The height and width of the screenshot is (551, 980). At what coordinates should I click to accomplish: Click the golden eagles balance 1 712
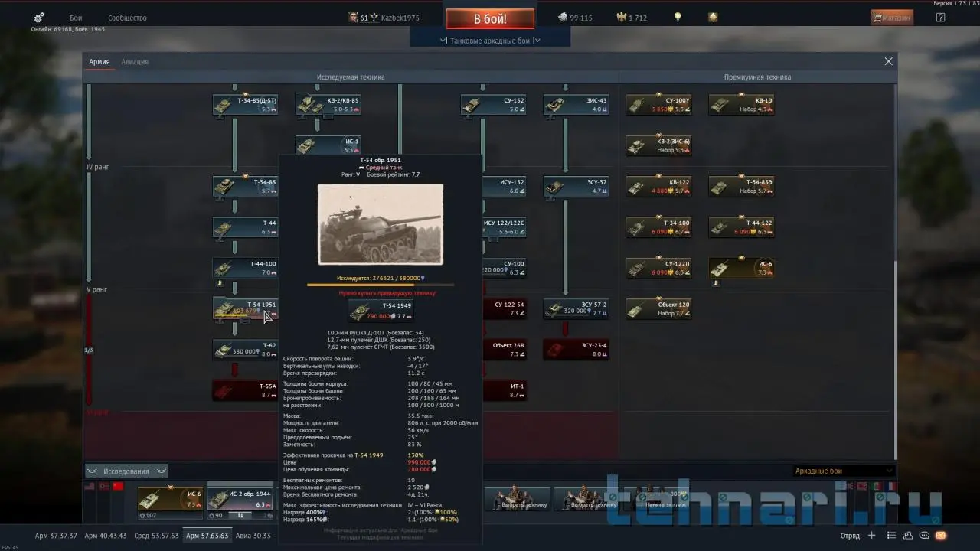tap(632, 18)
